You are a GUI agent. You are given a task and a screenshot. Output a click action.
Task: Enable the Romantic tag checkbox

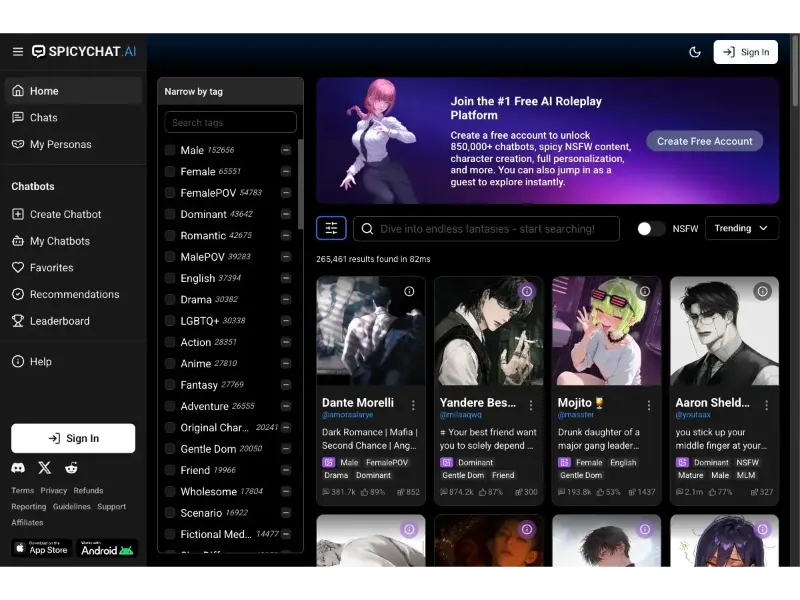[170, 235]
